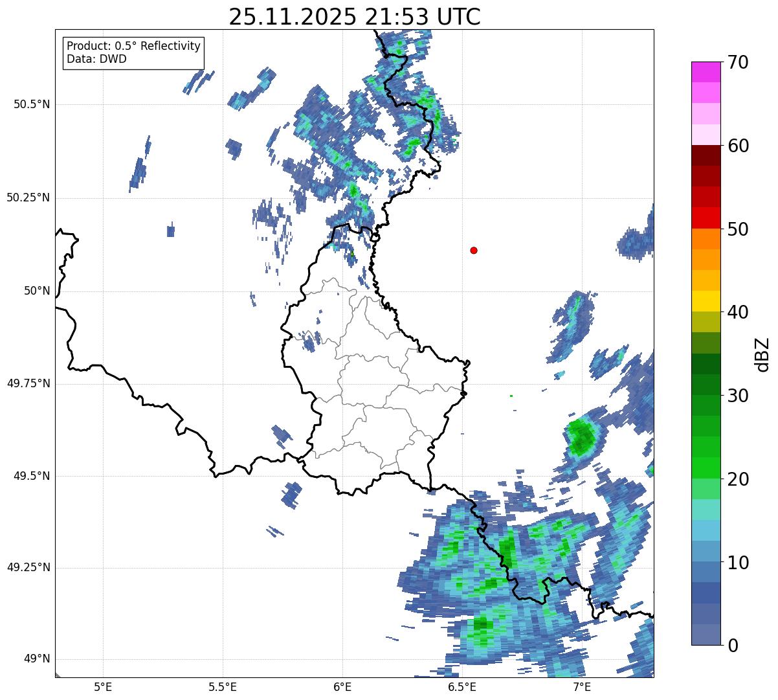The width and height of the screenshot is (778, 700).
Task: Click the 49.75°N latitude label
Action: [28, 383]
